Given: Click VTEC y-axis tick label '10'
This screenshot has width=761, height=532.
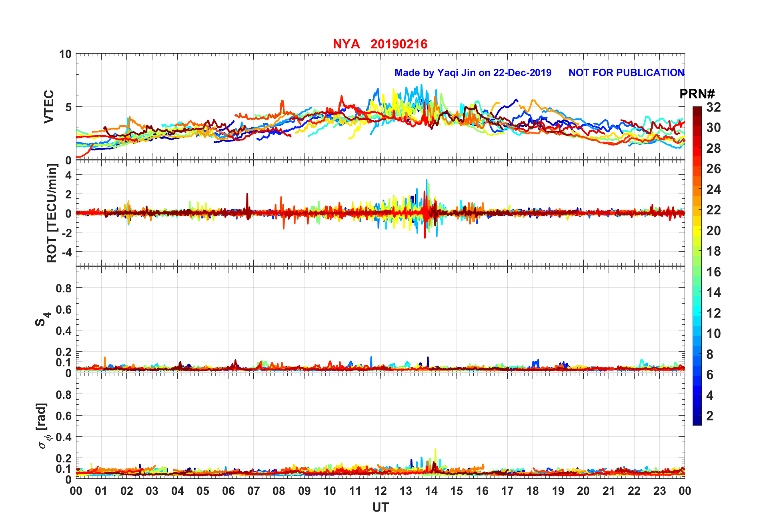Looking at the screenshot, I should click(x=65, y=54).
